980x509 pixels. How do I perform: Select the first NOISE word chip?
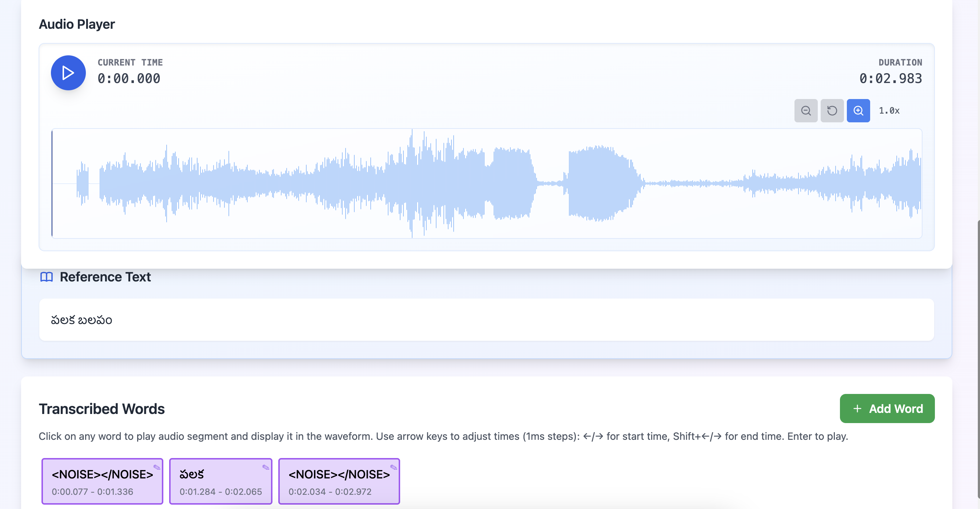[x=102, y=481]
